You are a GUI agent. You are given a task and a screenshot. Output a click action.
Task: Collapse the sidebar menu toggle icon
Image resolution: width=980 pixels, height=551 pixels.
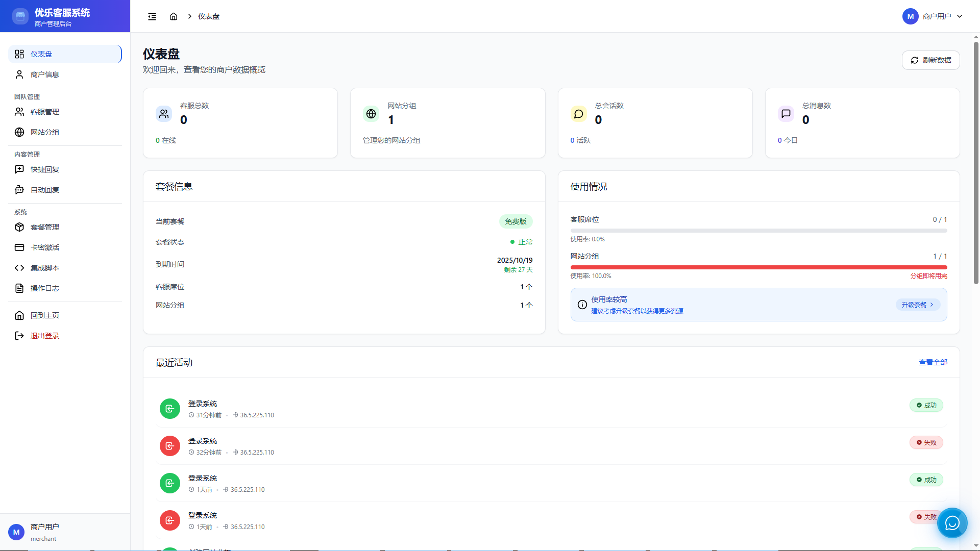click(152, 16)
